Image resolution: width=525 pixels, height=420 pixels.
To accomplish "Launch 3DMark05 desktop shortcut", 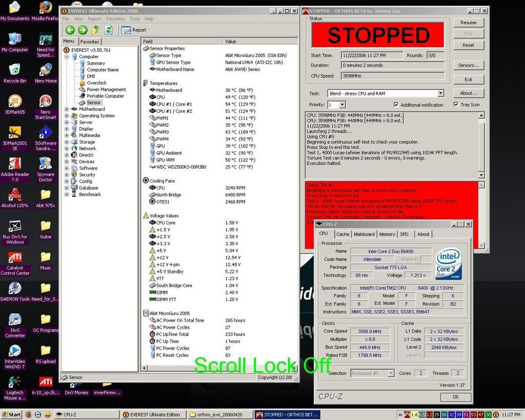I will (x=15, y=105).
